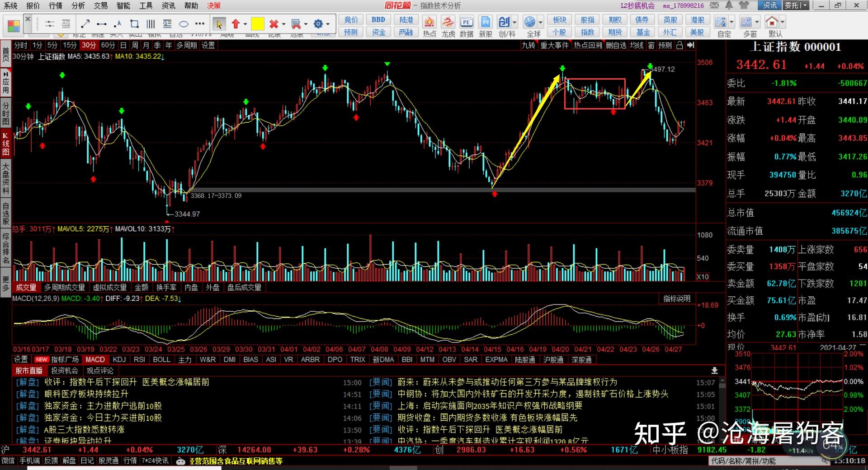868x470 pixels.
Task: Select the ellipse drawing tool
Action: tap(184, 24)
